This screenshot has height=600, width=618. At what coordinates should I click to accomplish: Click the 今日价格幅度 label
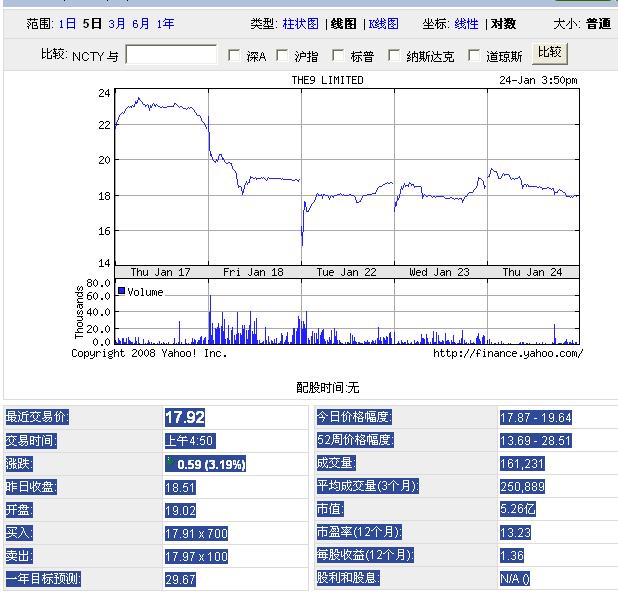[x=354, y=417]
